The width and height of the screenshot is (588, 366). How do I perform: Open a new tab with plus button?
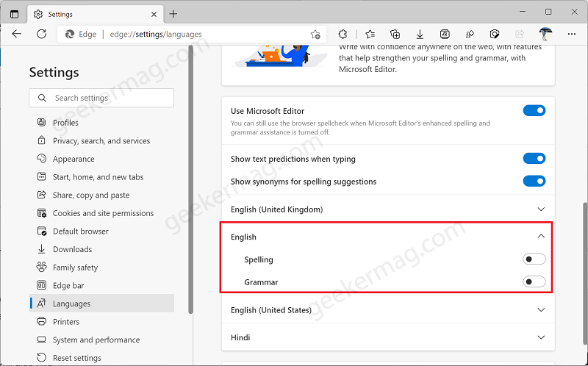pyautogui.click(x=173, y=14)
